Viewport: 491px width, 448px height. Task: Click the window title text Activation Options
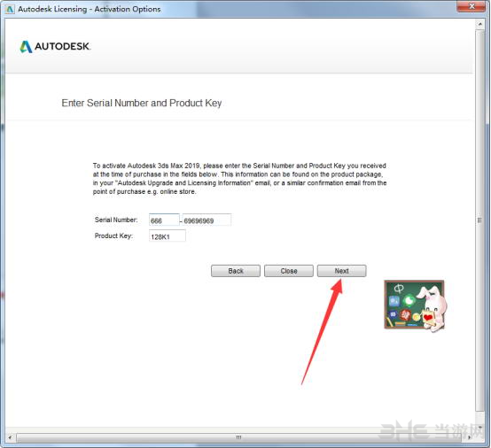pyautogui.click(x=128, y=9)
